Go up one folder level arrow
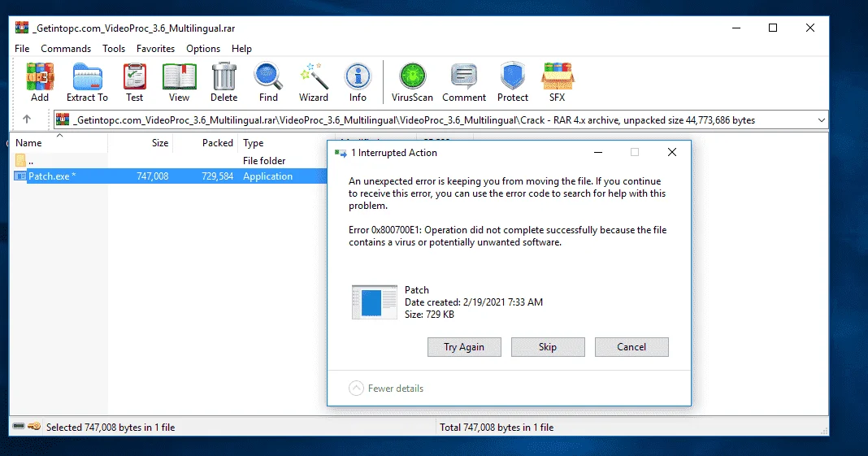The width and height of the screenshot is (868, 456). click(27, 119)
